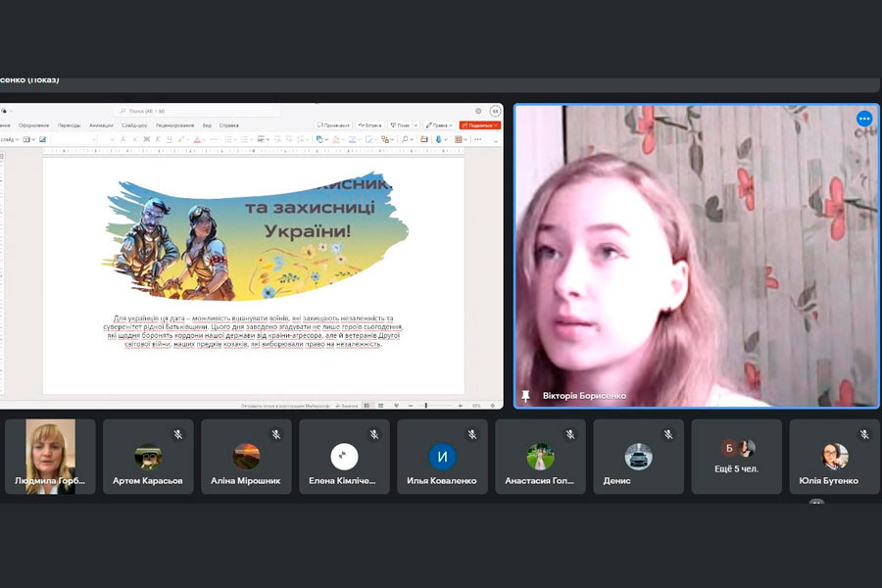Click the pin icon beside Вікторія Борисенко

526,396
